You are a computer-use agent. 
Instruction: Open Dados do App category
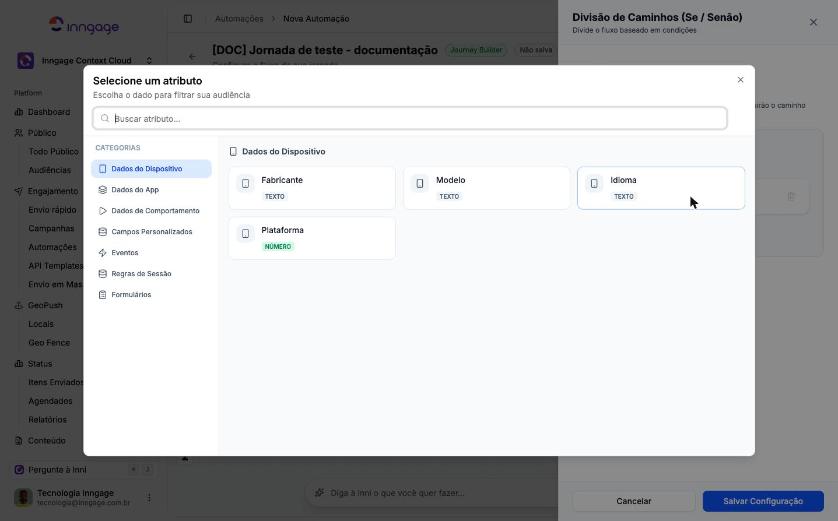click(x=151, y=190)
